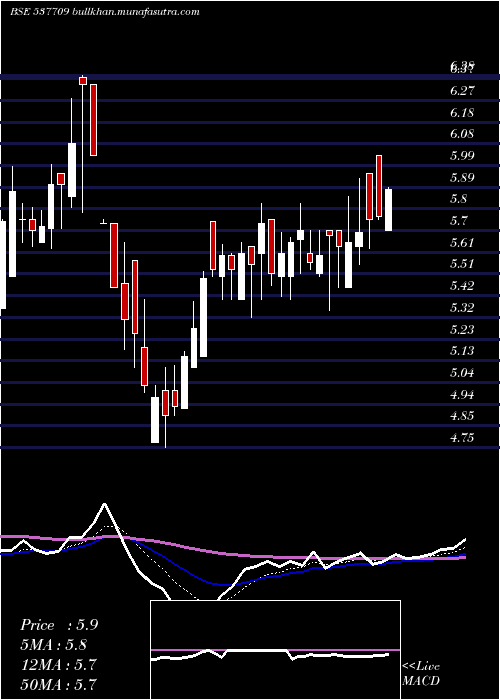500x700 pixels.
Task: Select the 5.13 price axis label
Action: click(462, 351)
